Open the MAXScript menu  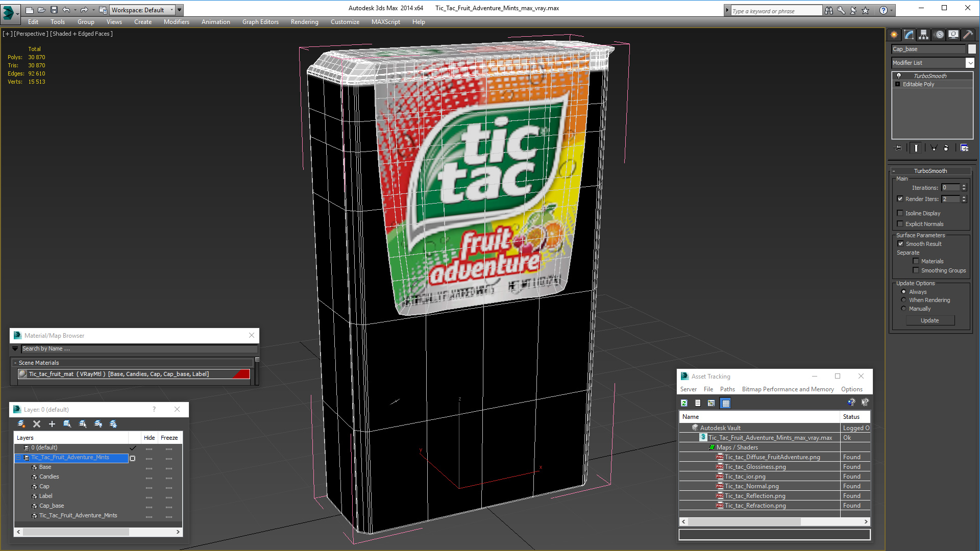pos(386,22)
